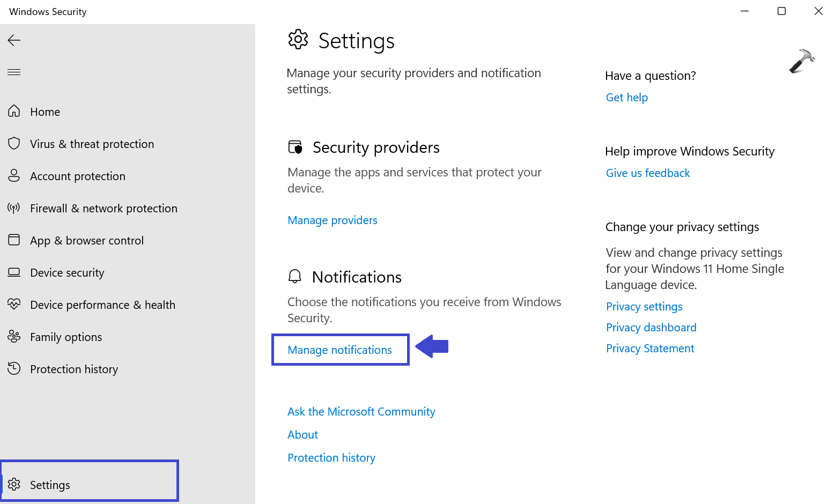This screenshot has height=504, width=835.
Task: Click the Manage providers link
Action: (332, 220)
